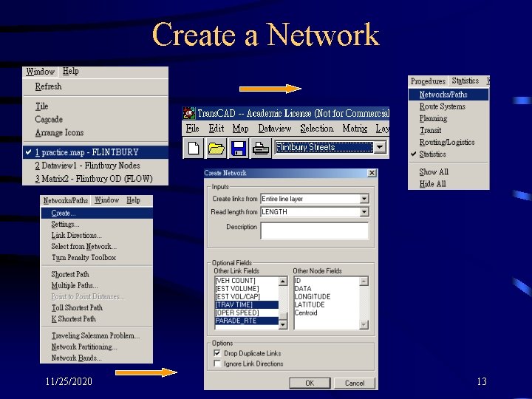Screen dimensions: 532x399
Task: Select [VEH COUNT] in Other Link Fields
Action: pyautogui.click(x=247, y=281)
